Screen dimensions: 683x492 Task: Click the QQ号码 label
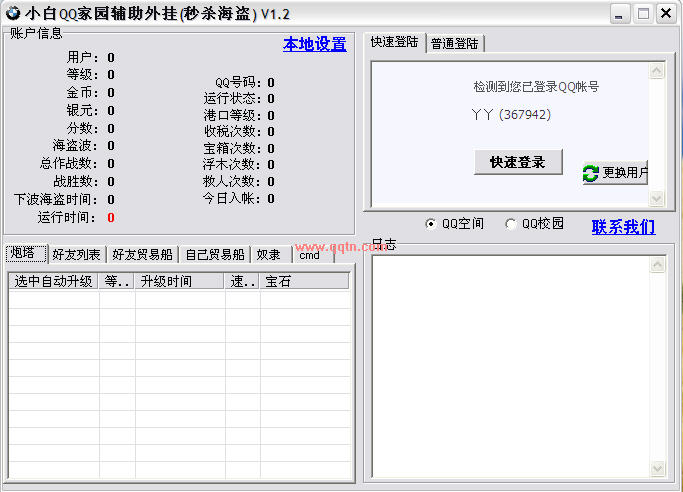click(x=238, y=82)
